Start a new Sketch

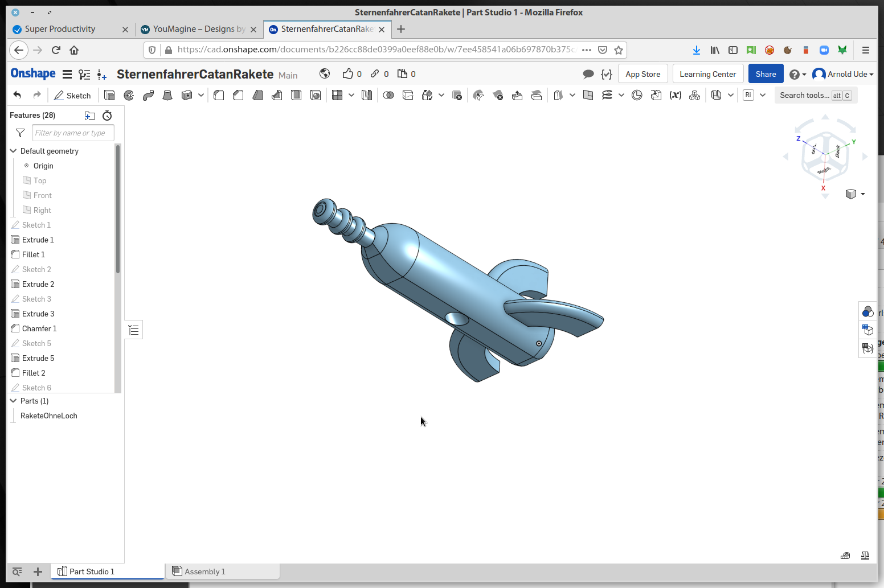(72, 96)
